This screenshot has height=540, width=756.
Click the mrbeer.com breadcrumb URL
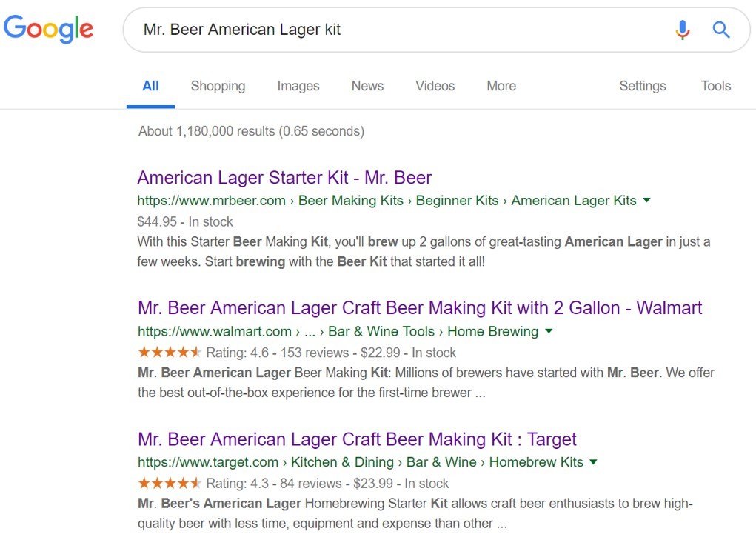pos(387,201)
